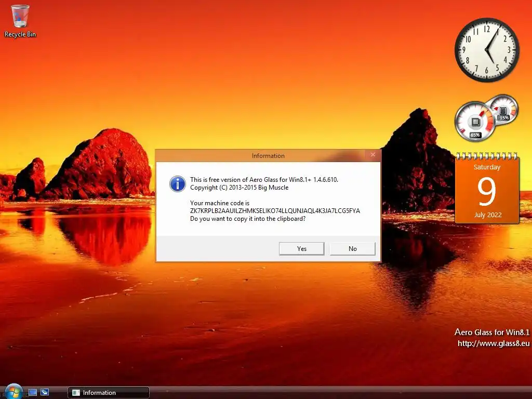Click the Switch Windows taskbar icon
This screenshot has height=399, width=532.
[x=45, y=392]
